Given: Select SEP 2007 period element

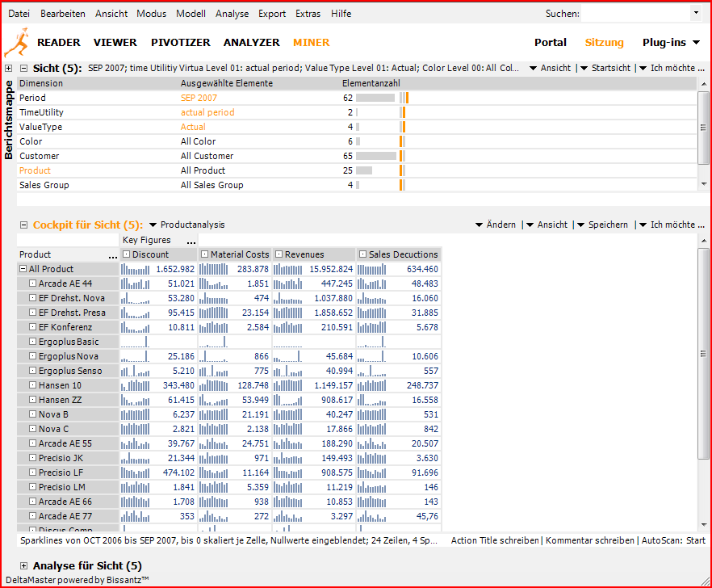Looking at the screenshot, I should click(199, 98).
